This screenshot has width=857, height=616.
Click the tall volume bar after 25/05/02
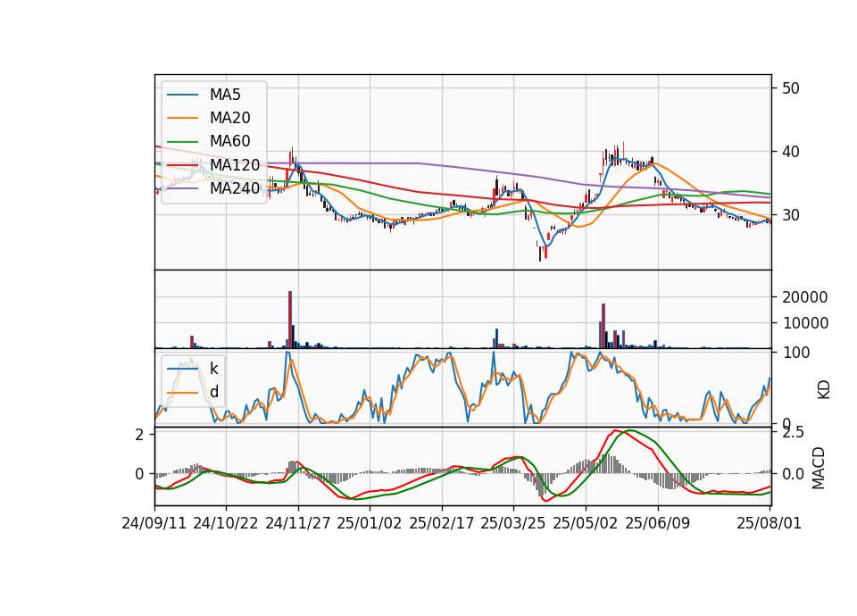[x=603, y=326]
